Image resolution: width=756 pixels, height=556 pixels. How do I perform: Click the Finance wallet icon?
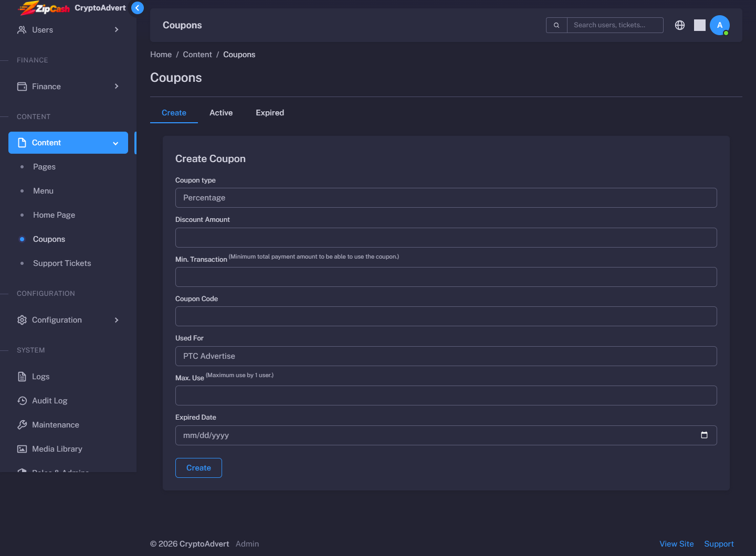point(22,87)
